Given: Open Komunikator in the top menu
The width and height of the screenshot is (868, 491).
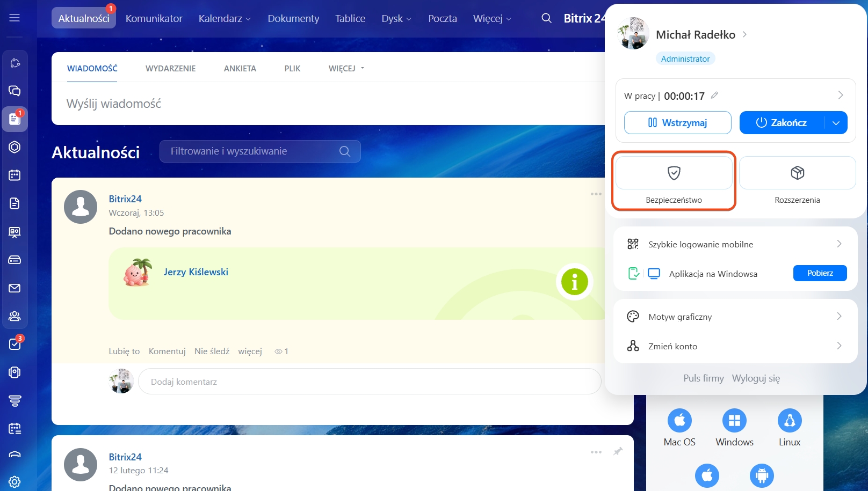Looking at the screenshot, I should tap(154, 18).
